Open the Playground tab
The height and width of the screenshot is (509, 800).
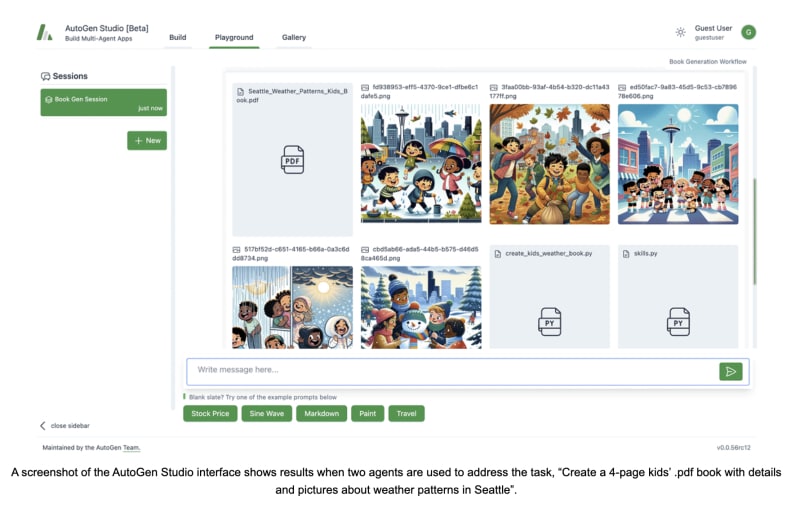234,37
